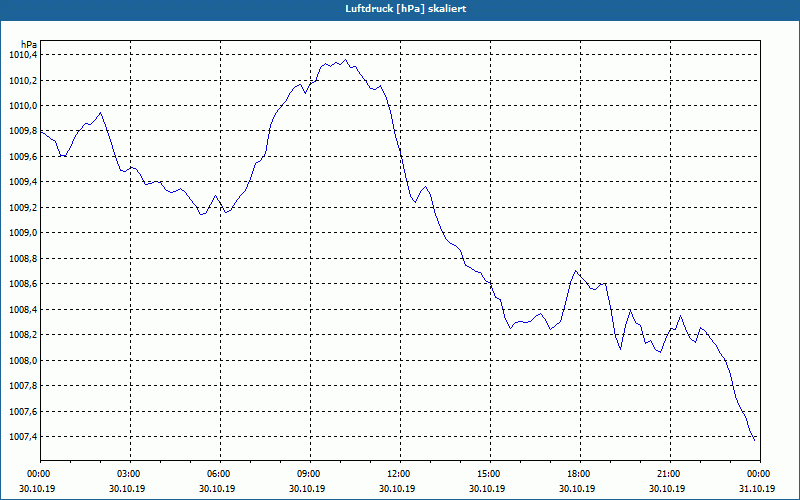Choose the 1009,0 axis label
800x500 pixels.
pos(23,233)
